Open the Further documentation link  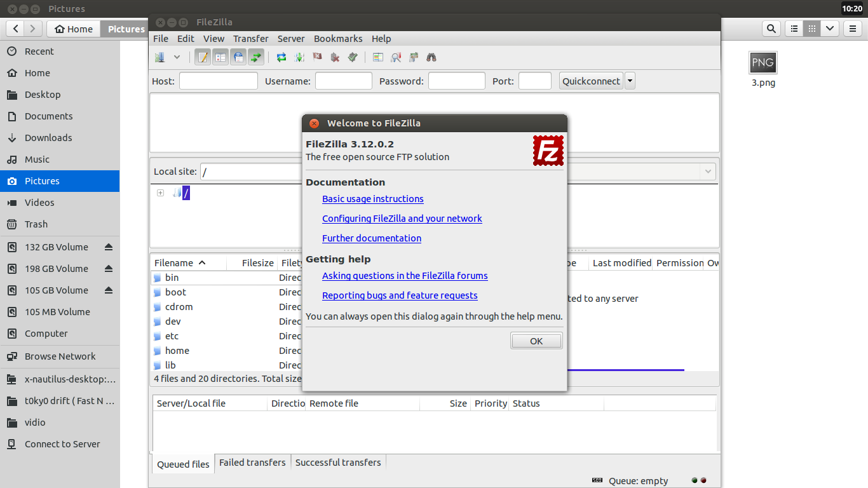click(372, 238)
